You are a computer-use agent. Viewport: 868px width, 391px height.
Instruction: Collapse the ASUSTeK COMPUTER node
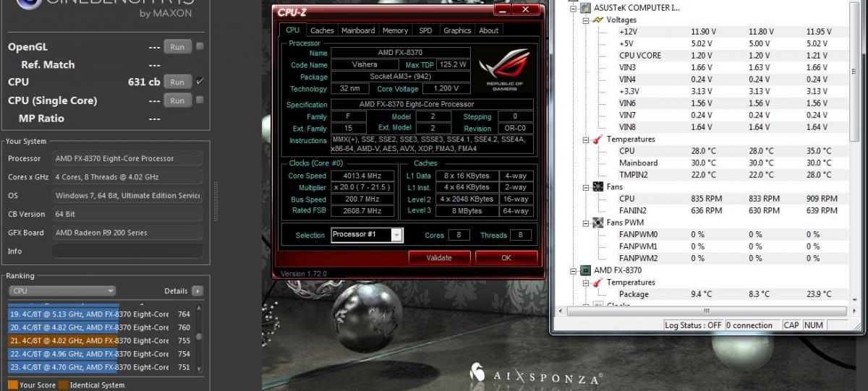pyautogui.click(x=574, y=8)
